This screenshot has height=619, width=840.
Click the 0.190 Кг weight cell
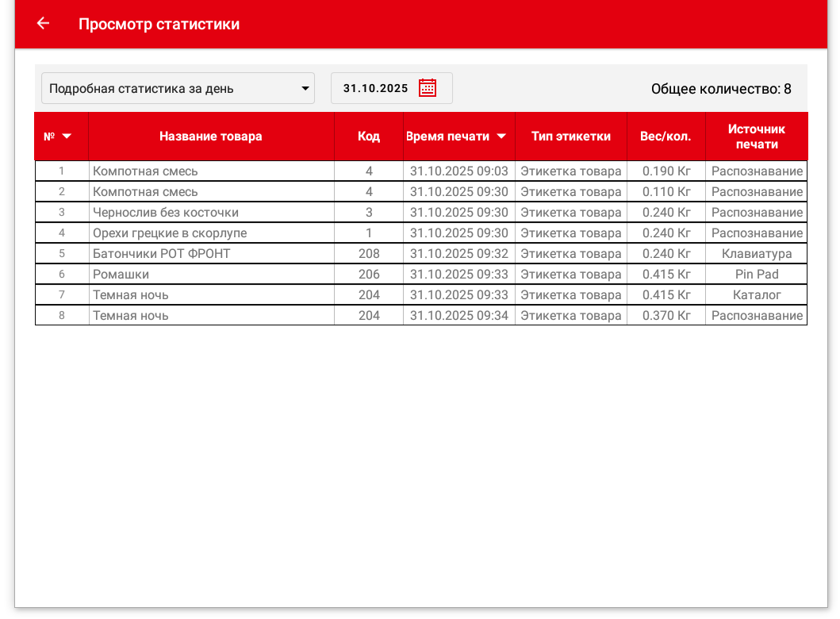click(665, 171)
